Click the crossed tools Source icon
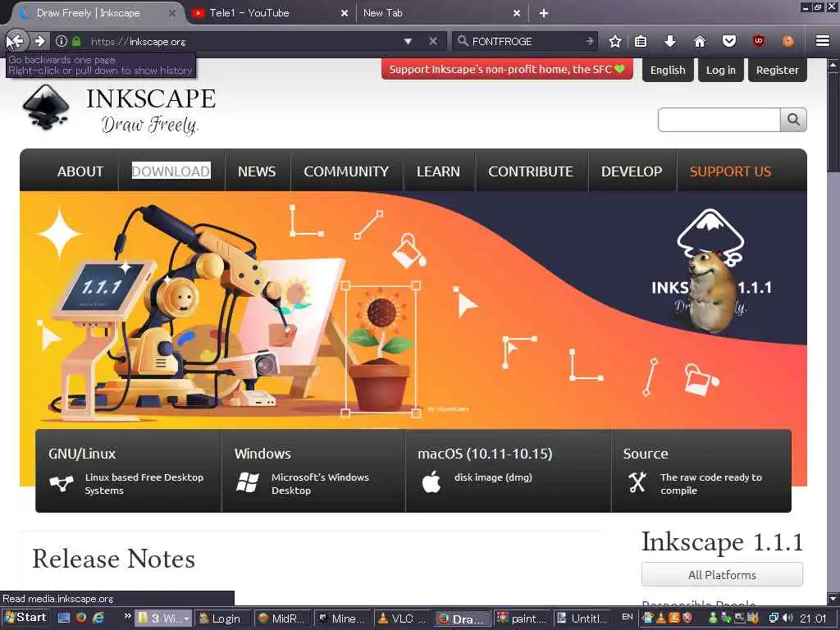This screenshot has width=840, height=630. [637, 482]
